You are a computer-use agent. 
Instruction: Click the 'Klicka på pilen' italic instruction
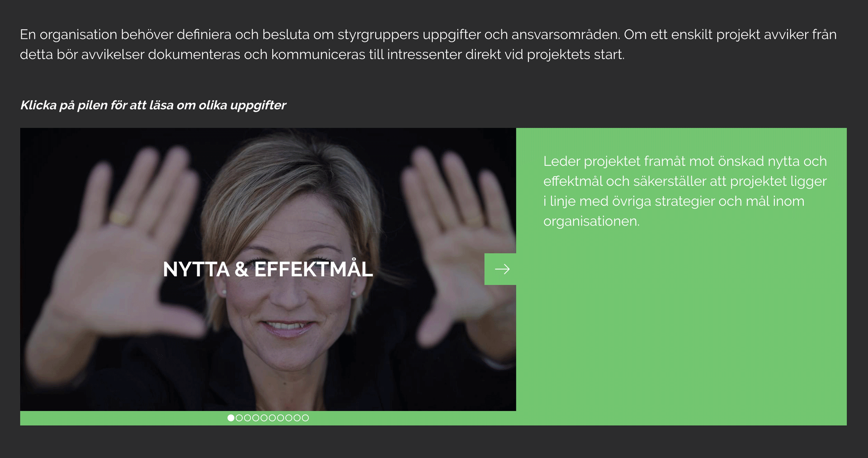(x=153, y=105)
